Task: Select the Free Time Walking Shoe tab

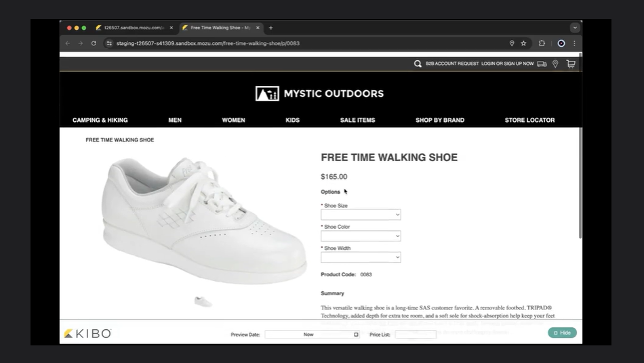Action: 220,28
